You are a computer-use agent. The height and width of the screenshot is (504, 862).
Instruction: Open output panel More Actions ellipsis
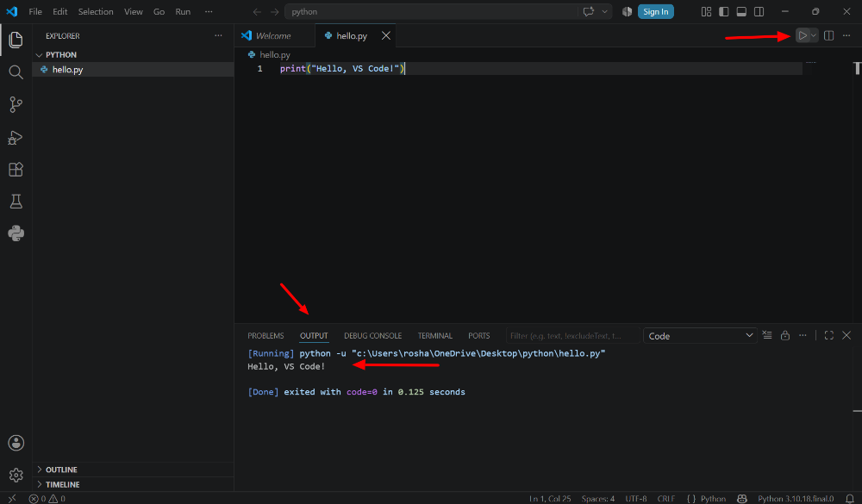coord(803,335)
